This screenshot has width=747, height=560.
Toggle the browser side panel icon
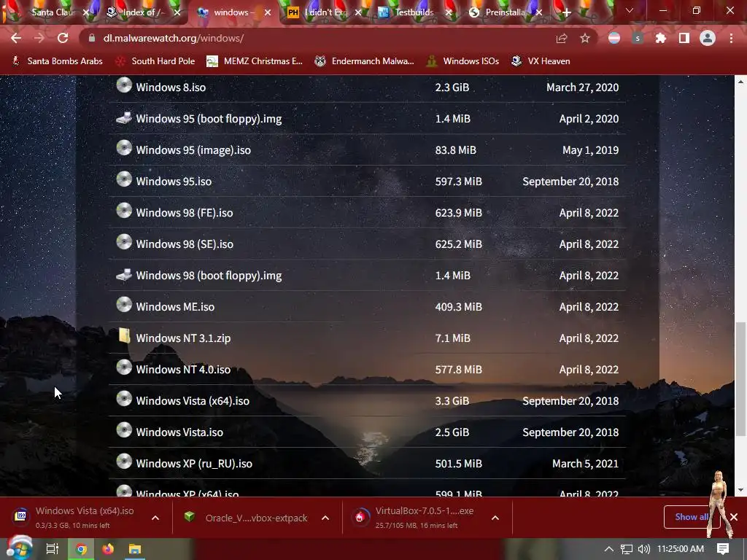(x=684, y=38)
